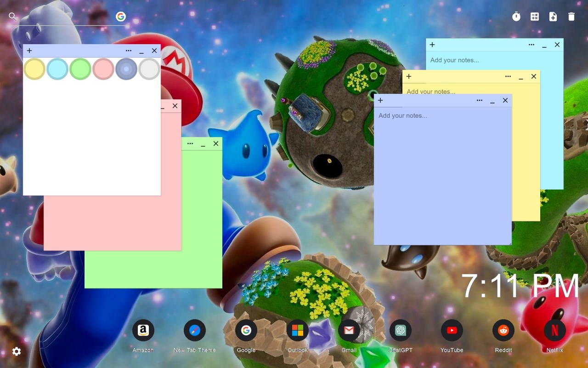Open the three-dot menu on the yellow note
The width and height of the screenshot is (588, 368).
[508, 76]
